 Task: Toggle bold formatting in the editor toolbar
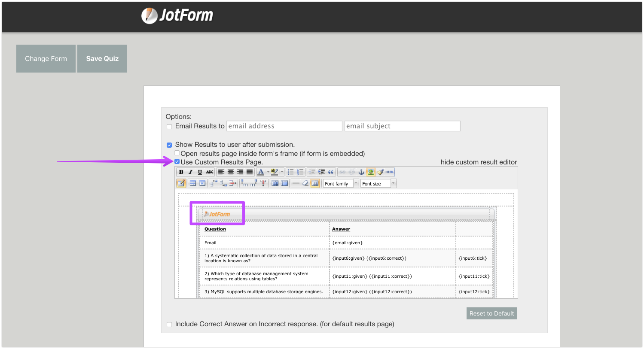pyautogui.click(x=181, y=172)
